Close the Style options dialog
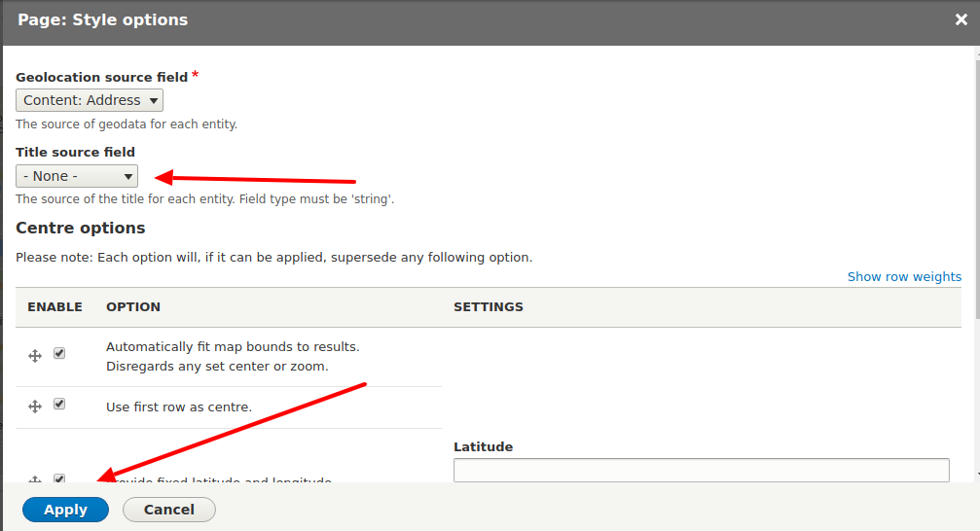The height and width of the screenshot is (531, 980). [961, 19]
